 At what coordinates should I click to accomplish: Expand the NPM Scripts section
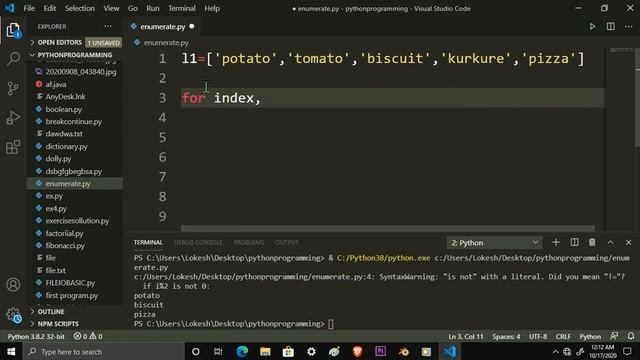tap(76, 324)
